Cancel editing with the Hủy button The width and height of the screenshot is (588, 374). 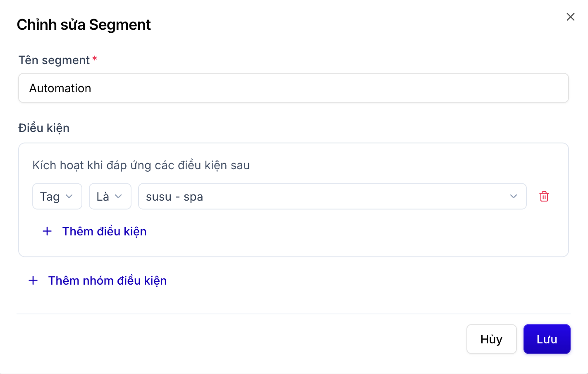point(492,339)
